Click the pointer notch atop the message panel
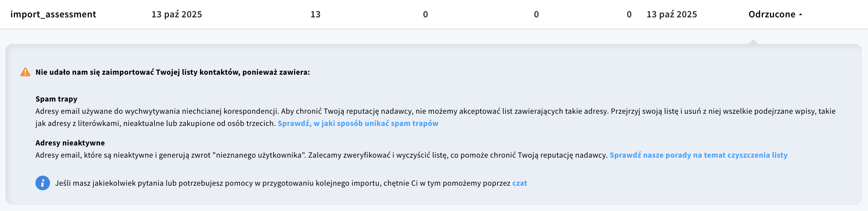868x211 pixels. pyautogui.click(x=753, y=42)
